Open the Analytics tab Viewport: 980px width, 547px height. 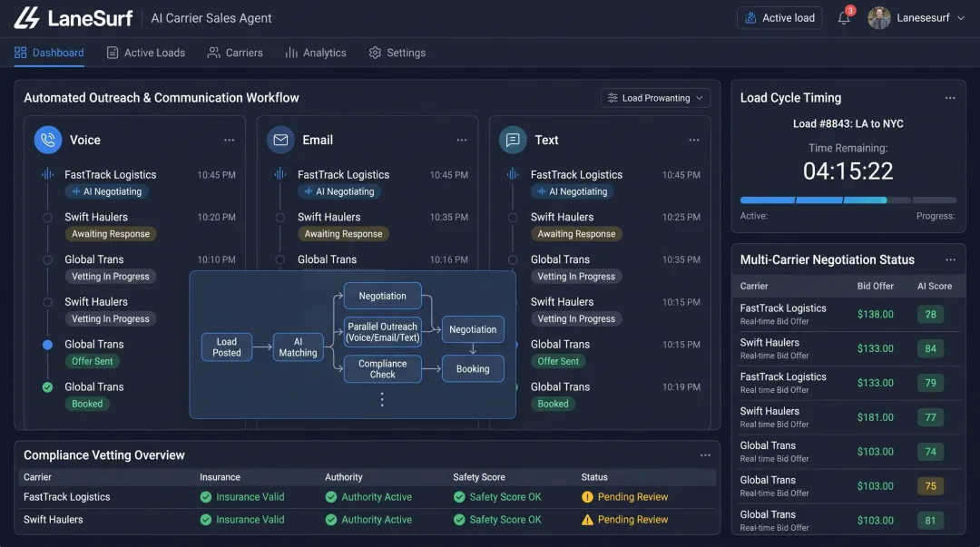[x=316, y=53]
